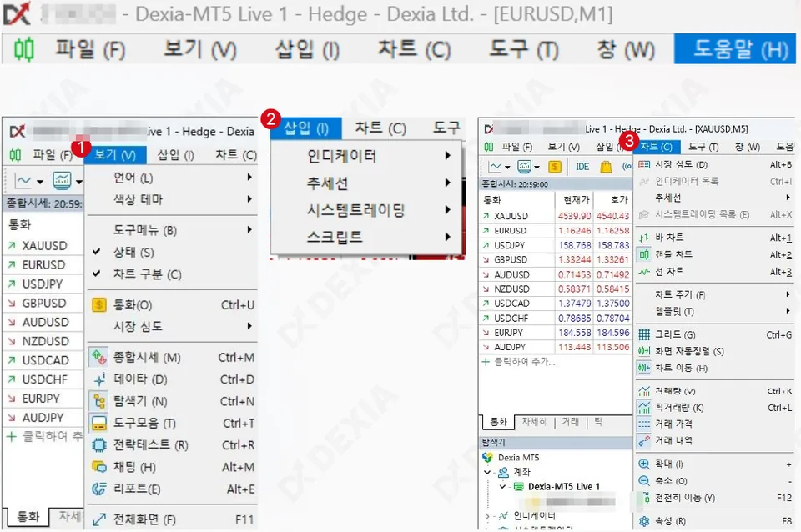Image resolution: width=801 pixels, height=532 pixels.
Task: Toggle 탐색기 (N) navigator panel
Action: 172,401
